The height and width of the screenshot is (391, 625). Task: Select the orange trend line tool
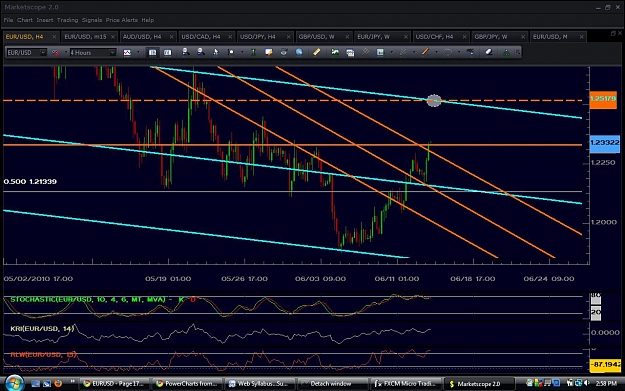coord(425,52)
